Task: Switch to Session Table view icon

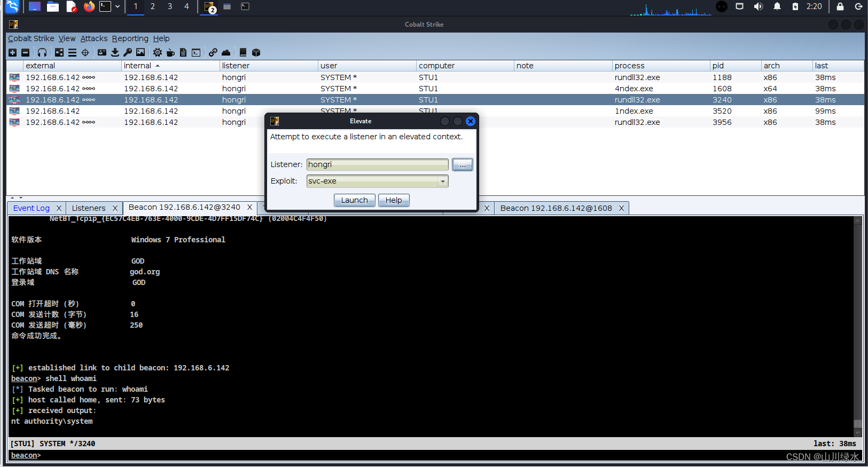Action: pos(72,52)
